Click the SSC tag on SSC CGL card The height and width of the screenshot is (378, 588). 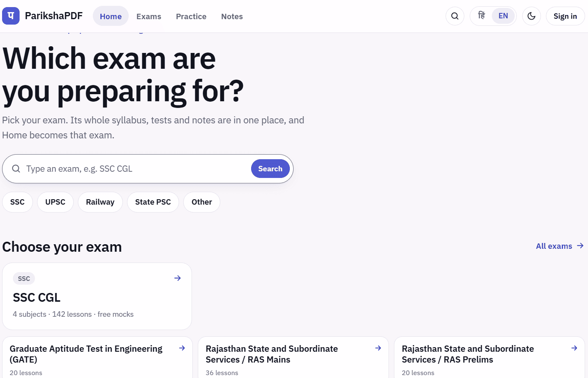(x=24, y=278)
